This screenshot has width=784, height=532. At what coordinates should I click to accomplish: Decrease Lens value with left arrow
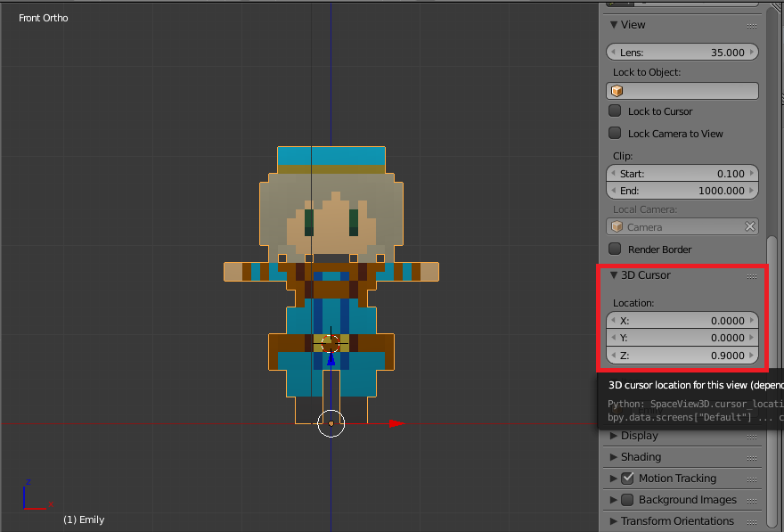click(613, 52)
